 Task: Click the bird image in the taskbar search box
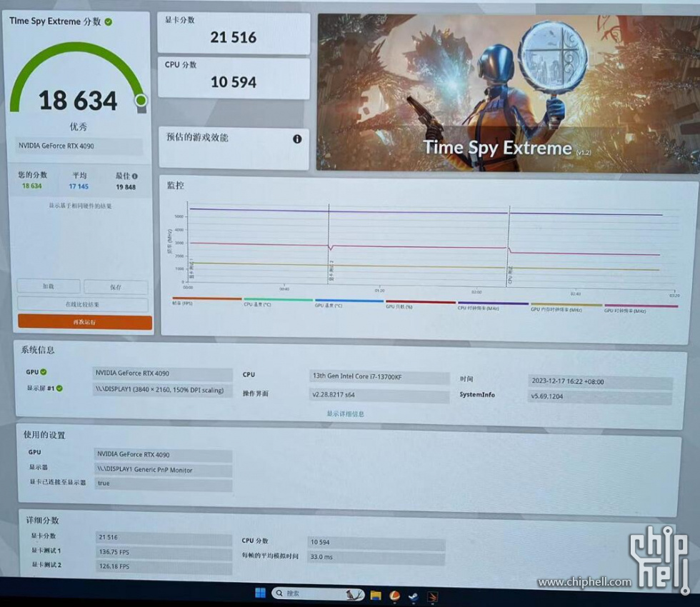tap(354, 594)
